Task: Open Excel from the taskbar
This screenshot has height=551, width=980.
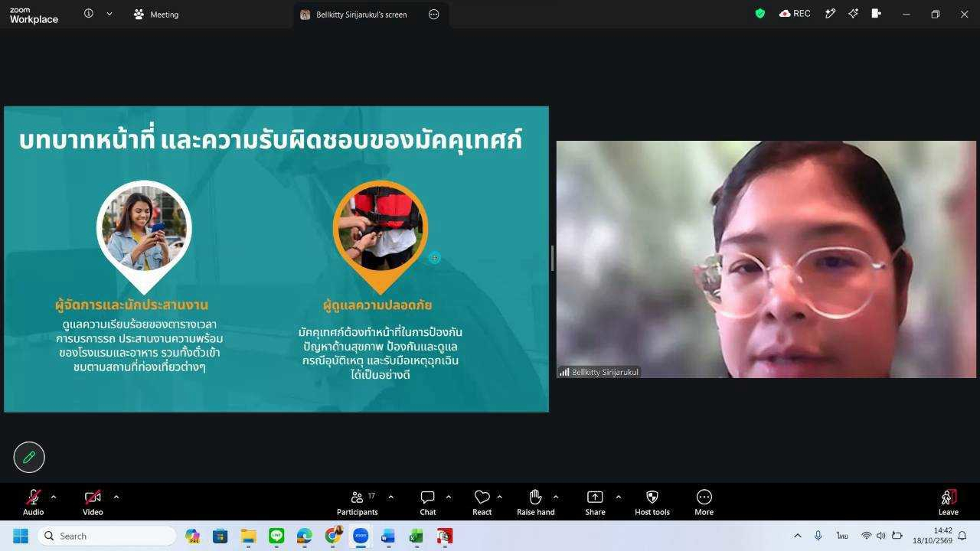Action: (416, 536)
